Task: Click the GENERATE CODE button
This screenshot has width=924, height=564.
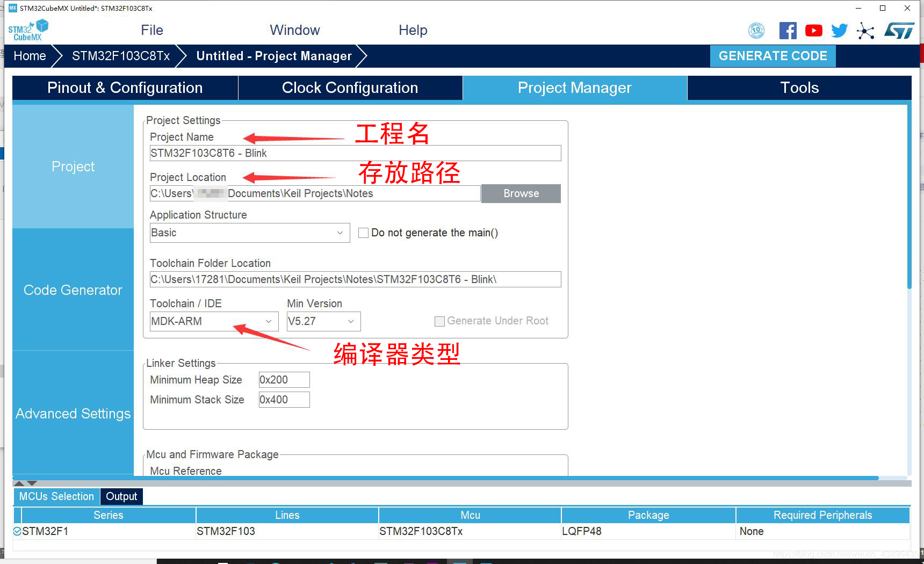Action: (x=773, y=56)
